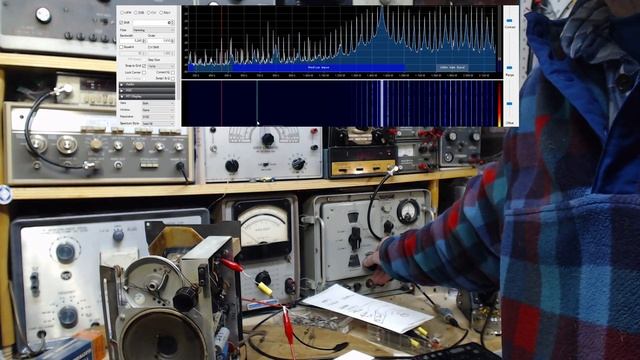Viewport: 640px width, 360px height.
Task: Toggle the Correct IQ checkbox
Action: 173,73
